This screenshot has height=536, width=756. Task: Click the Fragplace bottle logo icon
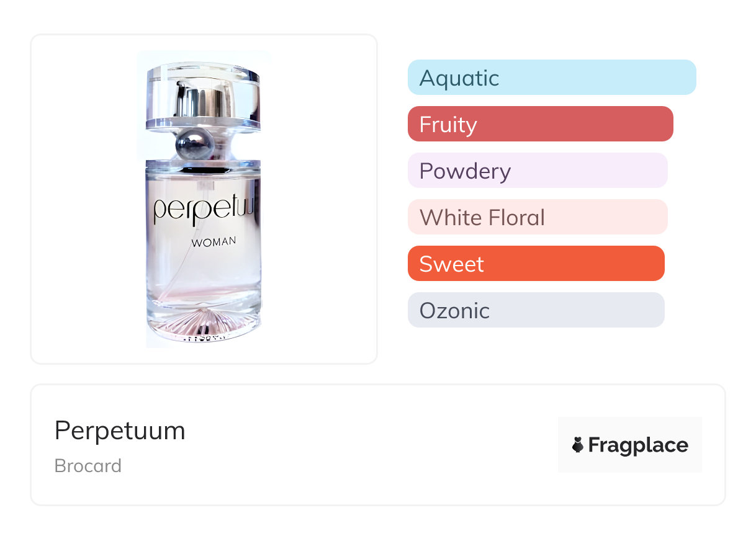(x=578, y=445)
